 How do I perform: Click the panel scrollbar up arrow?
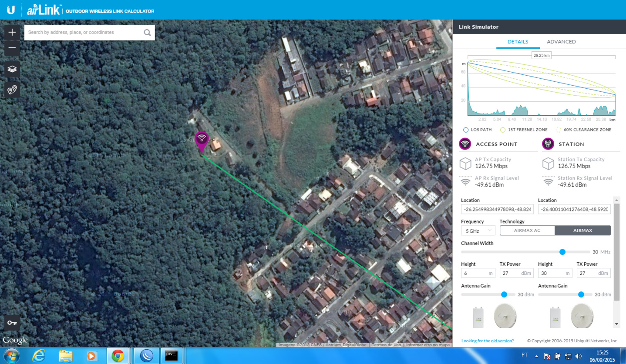(x=616, y=200)
